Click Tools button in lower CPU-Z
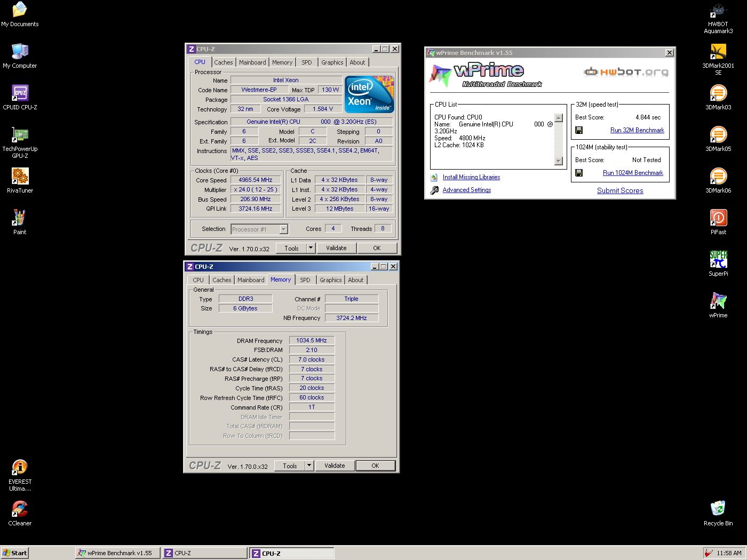This screenshot has height=560, width=747. [x=290, y=466]
